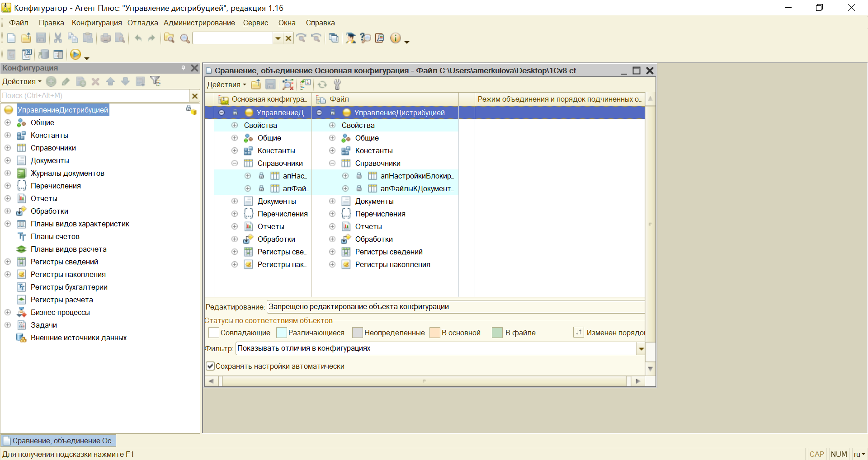Click the Print toolbar icon
868x460 pixels.
[x=105, y=38]
